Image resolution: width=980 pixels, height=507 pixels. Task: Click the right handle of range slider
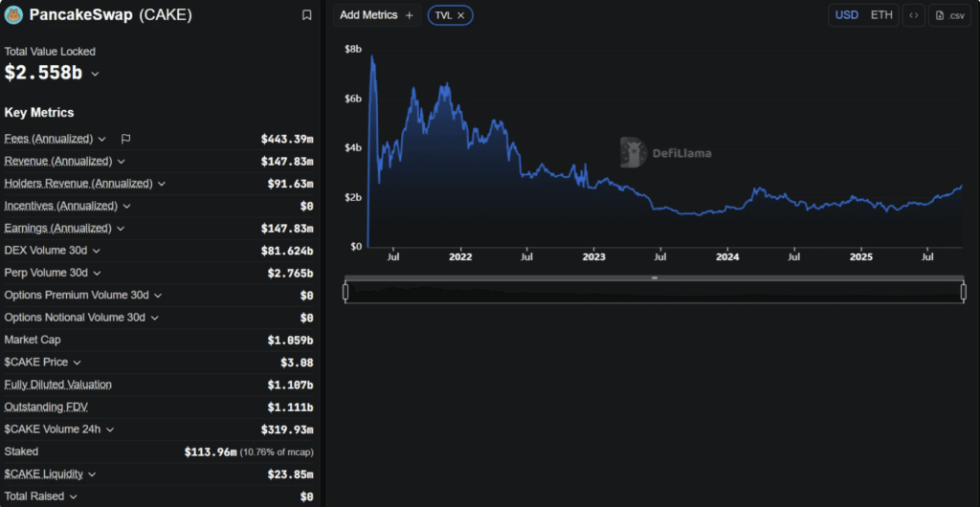pyautogui.click(x=963, y=293)
